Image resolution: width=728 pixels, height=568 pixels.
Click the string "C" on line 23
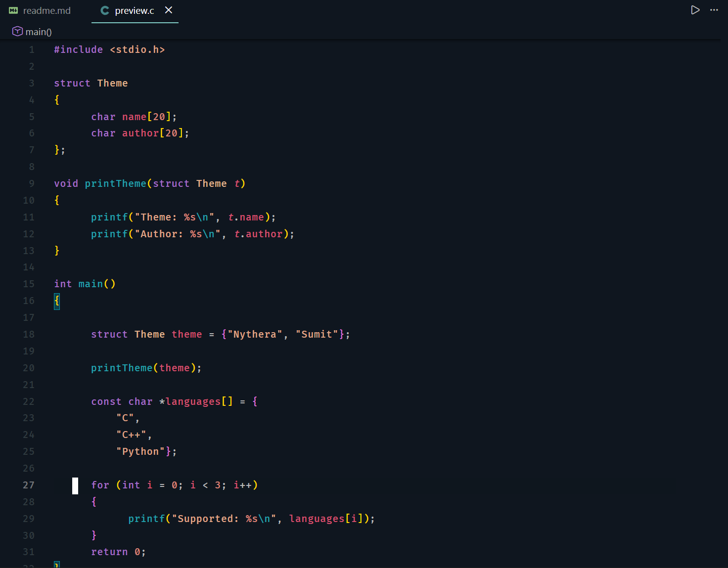click(x=125, y=418)
